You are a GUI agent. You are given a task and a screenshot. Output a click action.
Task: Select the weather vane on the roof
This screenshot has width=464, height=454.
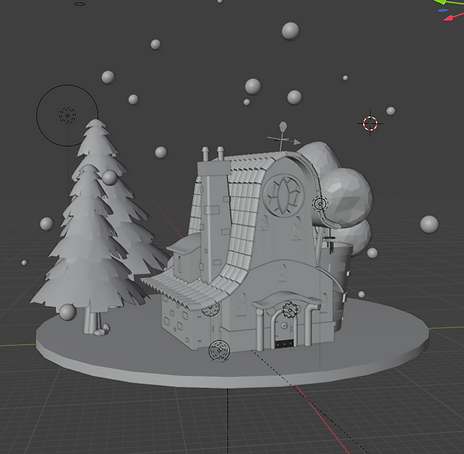[x=283, y=137]
